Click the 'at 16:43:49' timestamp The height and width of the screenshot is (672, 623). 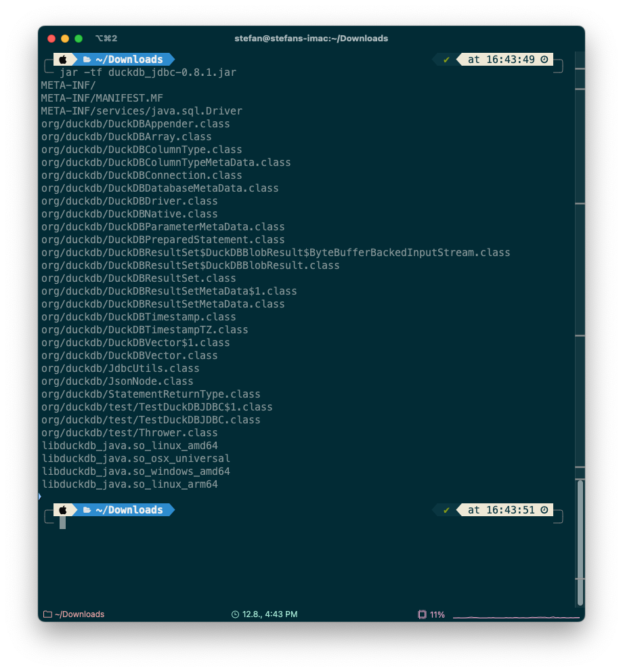click(x=501, y=59)
